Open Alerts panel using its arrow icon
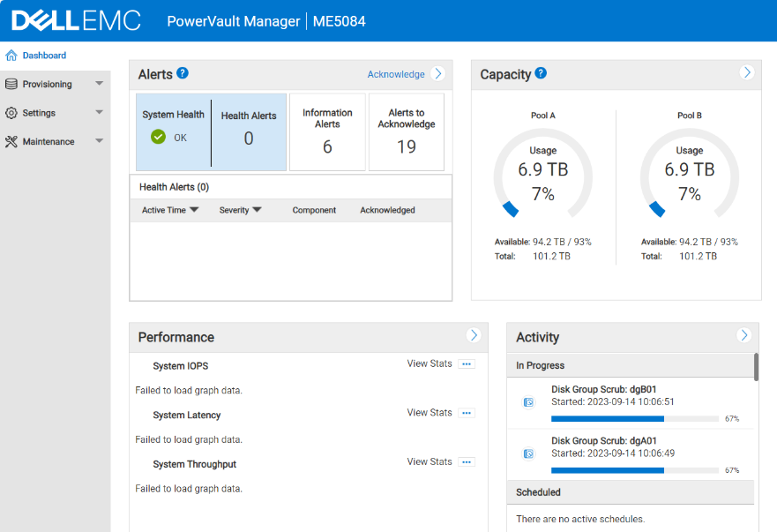Screen dimensions: 777x532 437,74
